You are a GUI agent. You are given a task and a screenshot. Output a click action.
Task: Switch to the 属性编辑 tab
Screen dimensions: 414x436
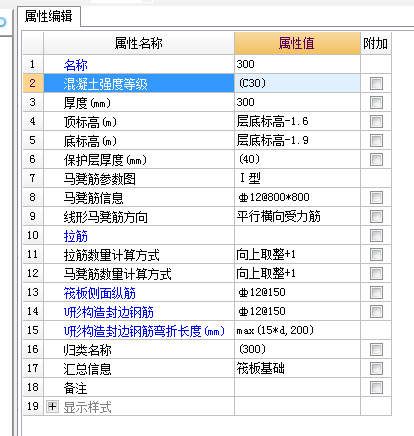[49, 16]
